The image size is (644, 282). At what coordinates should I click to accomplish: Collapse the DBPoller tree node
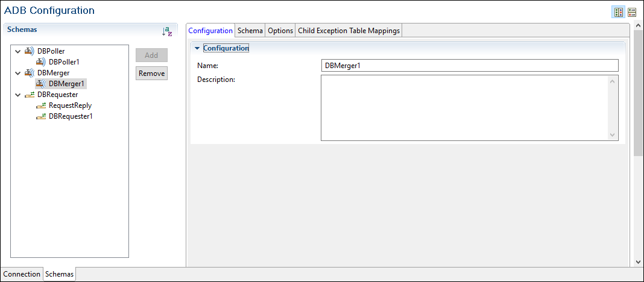pyautogui.click(x=18, y=51)
